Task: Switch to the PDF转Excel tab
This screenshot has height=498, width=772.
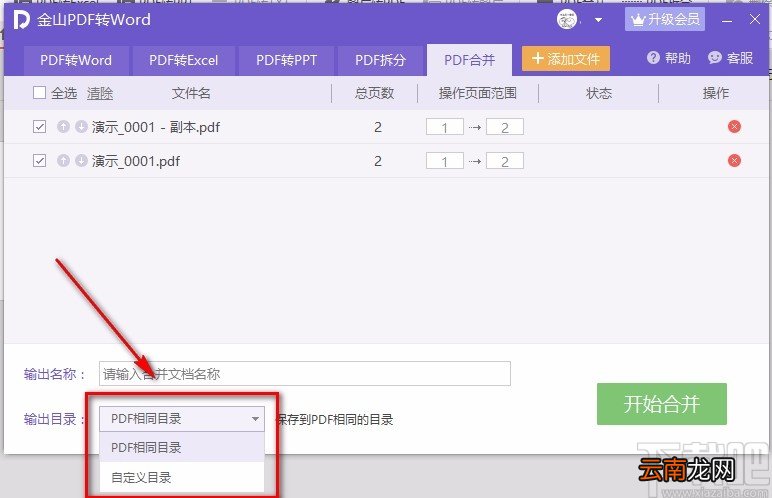Action: tap(184, 60)
